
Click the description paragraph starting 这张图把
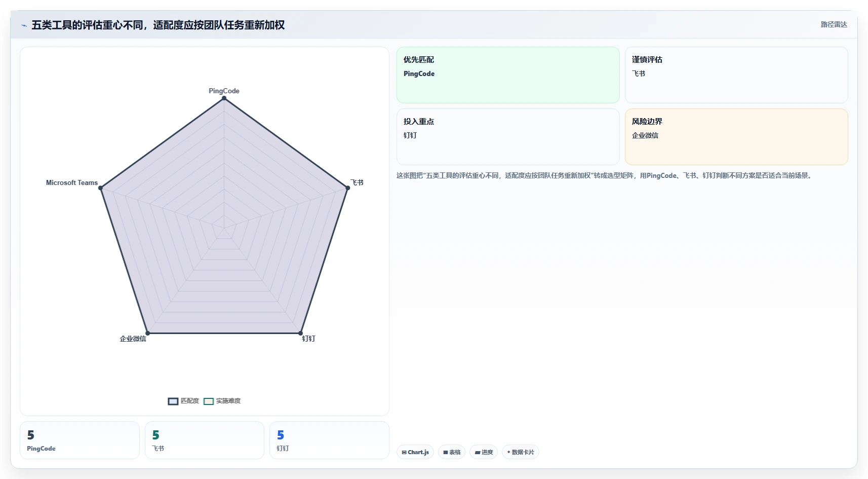(x=605, y=175)
